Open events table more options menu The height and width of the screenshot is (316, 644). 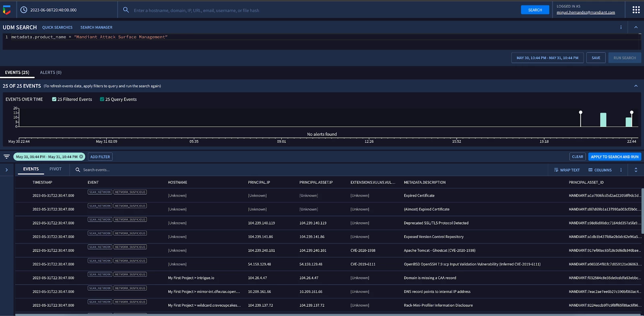(x=621, y=170)
